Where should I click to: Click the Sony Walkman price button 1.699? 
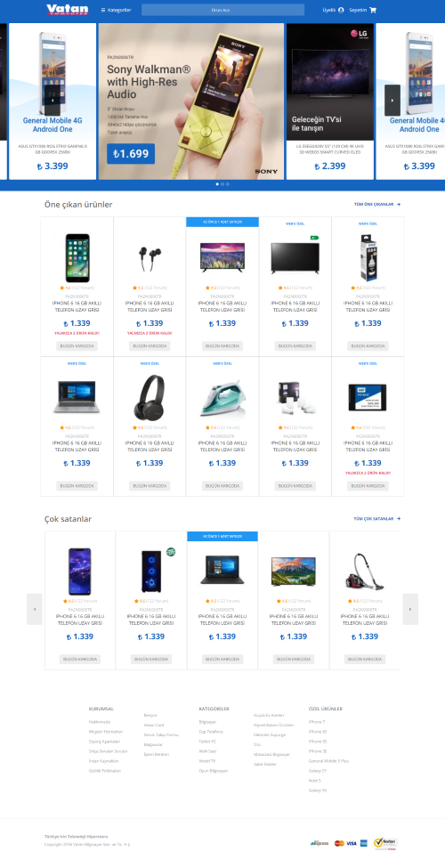[x=131, y=154]
